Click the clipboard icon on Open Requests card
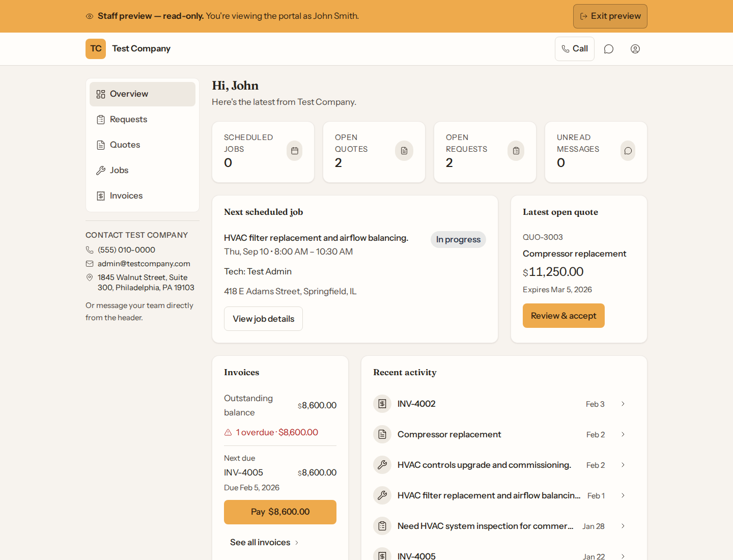Image resolution: width=733 pixels, height=560 pixels. tap(516, 151)
